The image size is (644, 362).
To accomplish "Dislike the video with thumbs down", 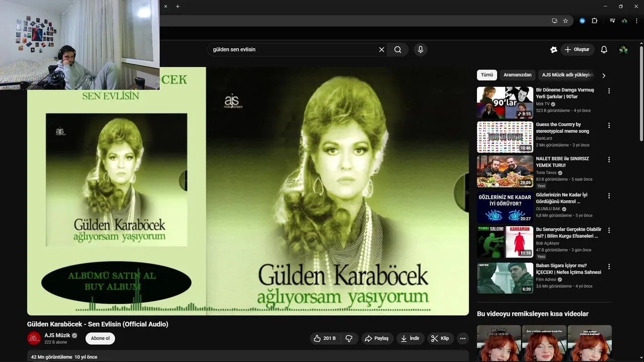I will coord(349,338).
